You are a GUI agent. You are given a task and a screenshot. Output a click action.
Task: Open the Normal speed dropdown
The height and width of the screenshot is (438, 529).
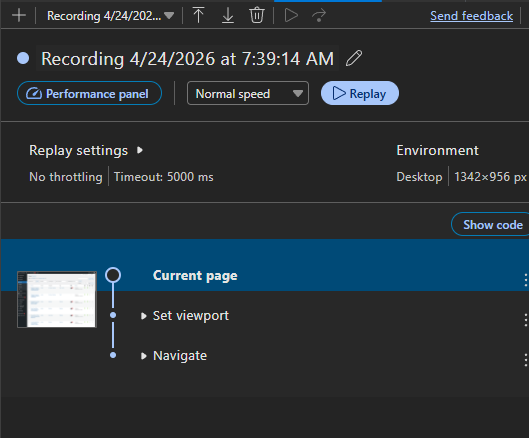pos(248,93)
